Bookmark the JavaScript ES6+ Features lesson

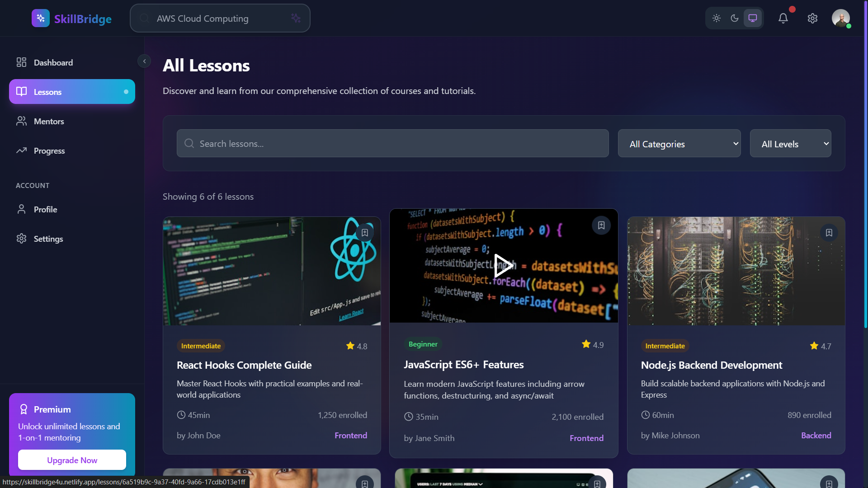(x=601, y=225)
